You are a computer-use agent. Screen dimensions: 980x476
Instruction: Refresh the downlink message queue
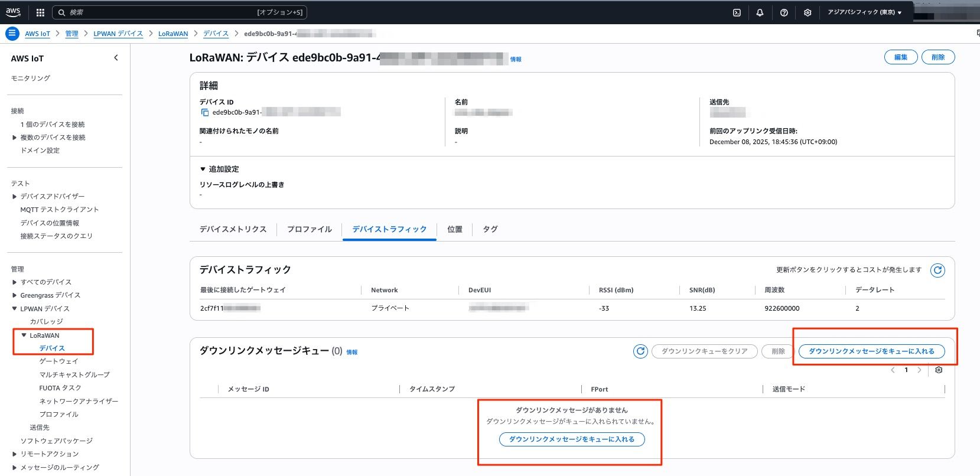pos(640,351)
